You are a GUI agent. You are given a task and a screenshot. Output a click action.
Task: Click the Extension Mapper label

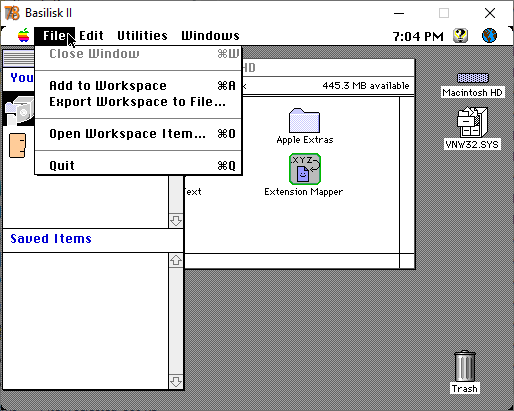click(303, 192)
